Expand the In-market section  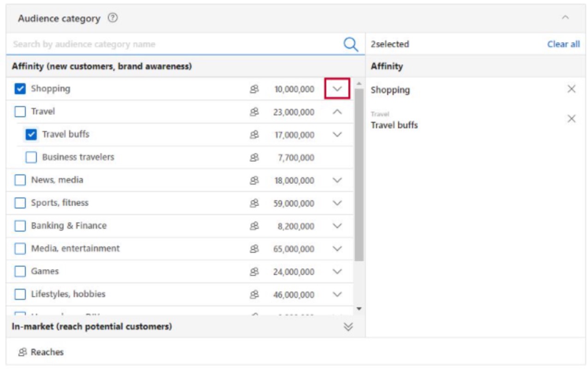(348, 327)
